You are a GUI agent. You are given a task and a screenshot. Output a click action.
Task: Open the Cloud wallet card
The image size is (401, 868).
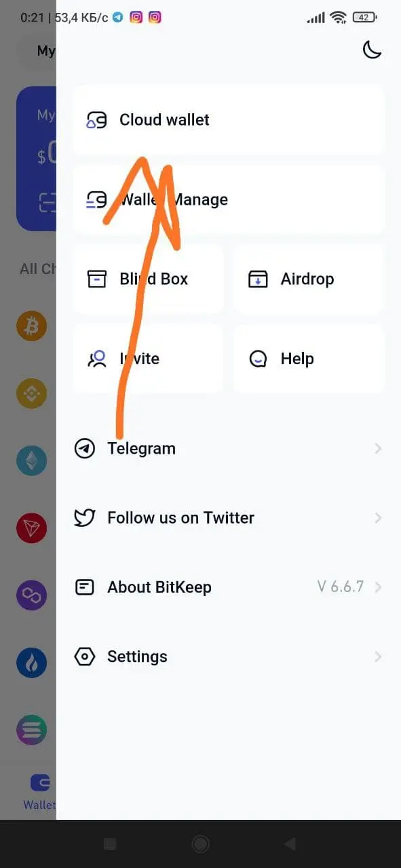point(229,120)
